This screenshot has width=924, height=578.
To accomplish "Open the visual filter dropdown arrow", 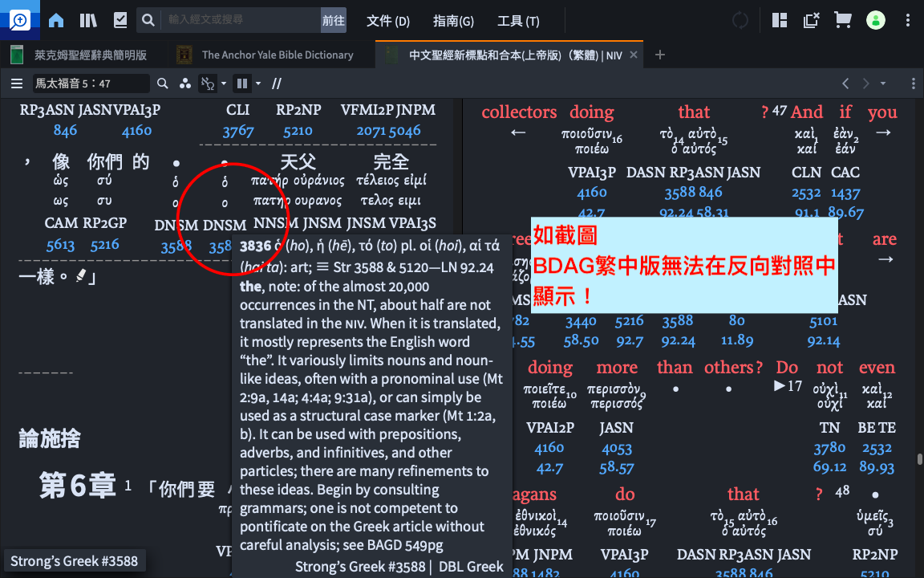I will pos(223,83).
